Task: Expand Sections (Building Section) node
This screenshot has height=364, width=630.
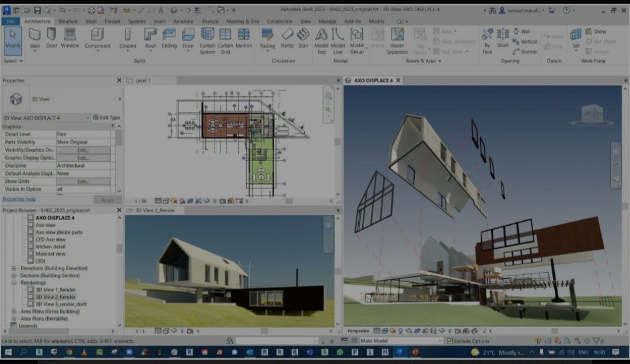Action: [x=14, y=275]
